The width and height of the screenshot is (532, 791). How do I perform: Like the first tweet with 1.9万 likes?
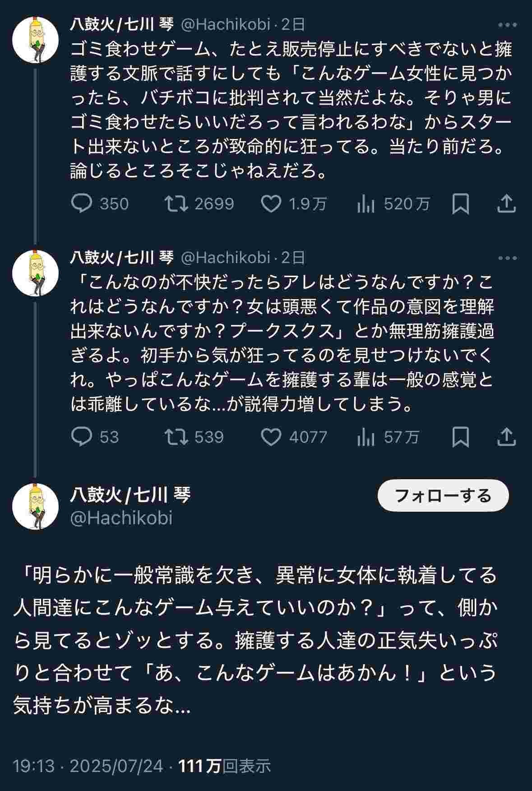(272, 204)
